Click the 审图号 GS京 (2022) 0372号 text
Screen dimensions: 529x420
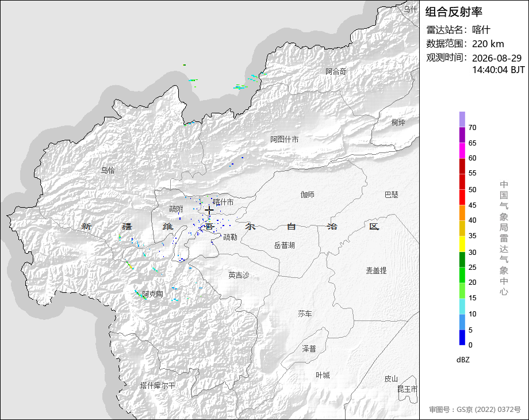pos(475,410)
